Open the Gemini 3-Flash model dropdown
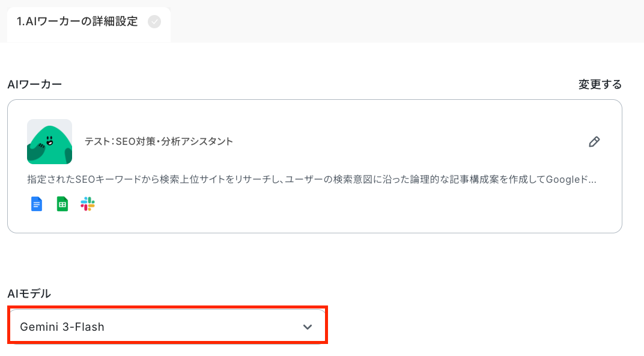 click(167, 327)
